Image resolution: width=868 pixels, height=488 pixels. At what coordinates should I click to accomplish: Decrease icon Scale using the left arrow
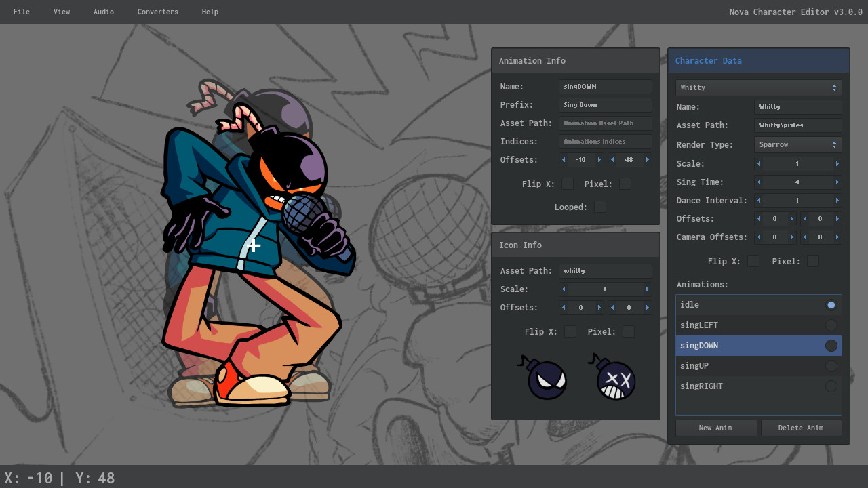564,289
